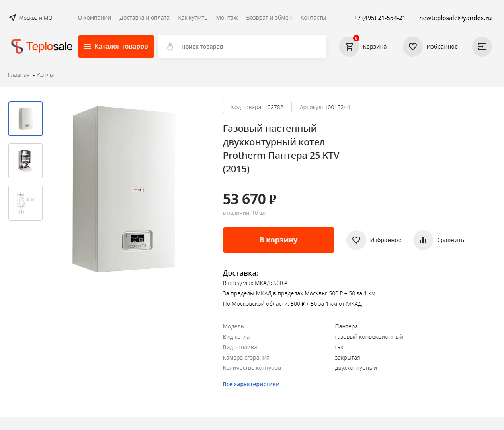Click the compare bar-chart icon
Screen dimensions: 504x430
[423, 240]
